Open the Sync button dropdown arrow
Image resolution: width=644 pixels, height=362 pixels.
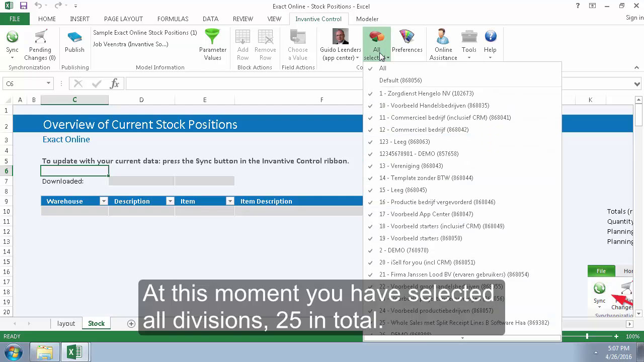[x=12, y=58]
